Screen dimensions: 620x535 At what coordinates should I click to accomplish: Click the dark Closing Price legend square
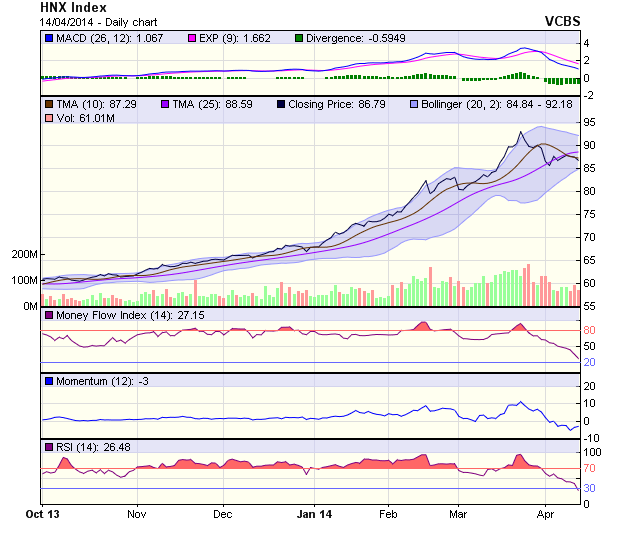281,104
